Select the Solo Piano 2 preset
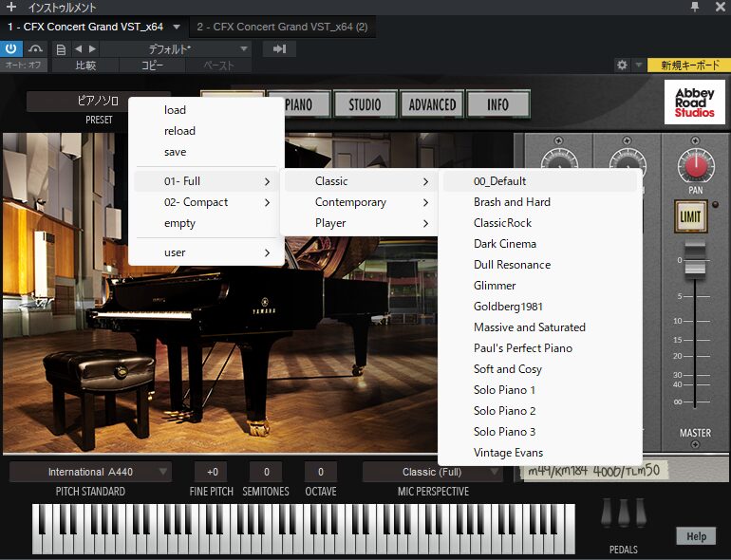Image resolution: width=731 pixels, height=560 pixels. pos(540,411)
